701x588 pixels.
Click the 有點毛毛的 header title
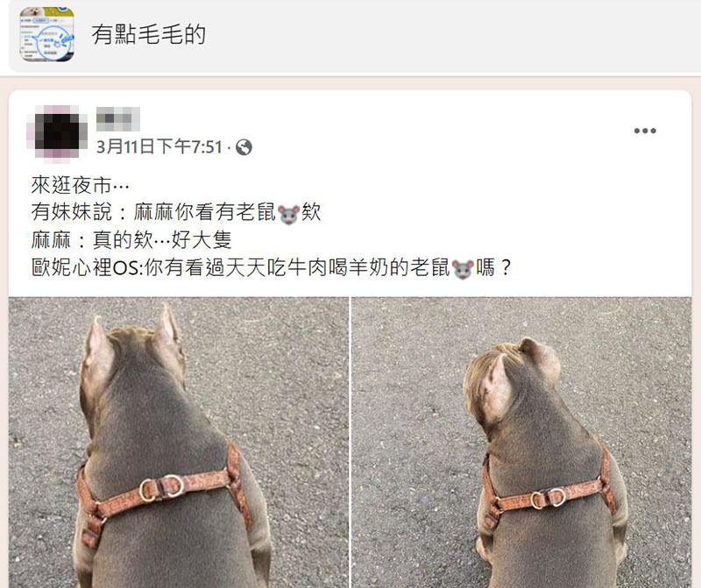coord(148,34)
